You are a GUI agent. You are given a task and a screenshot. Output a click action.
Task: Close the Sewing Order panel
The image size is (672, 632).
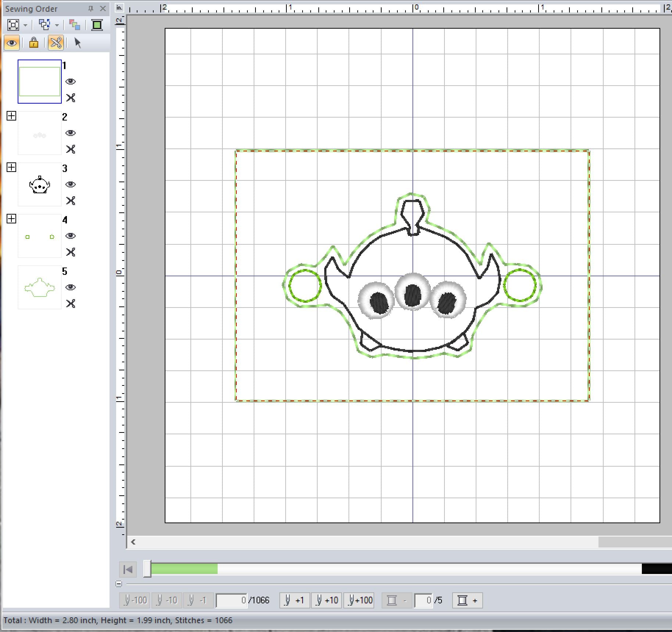tap(103, 8)
